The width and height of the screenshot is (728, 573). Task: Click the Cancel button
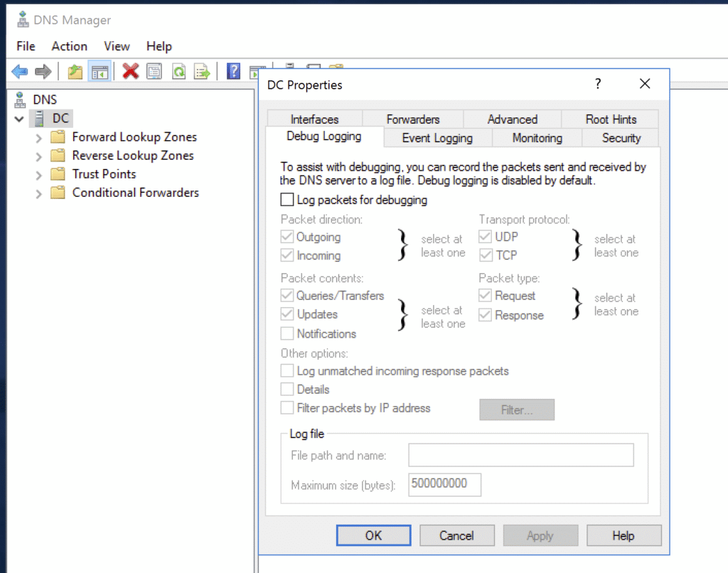click(x=456, y=536)
